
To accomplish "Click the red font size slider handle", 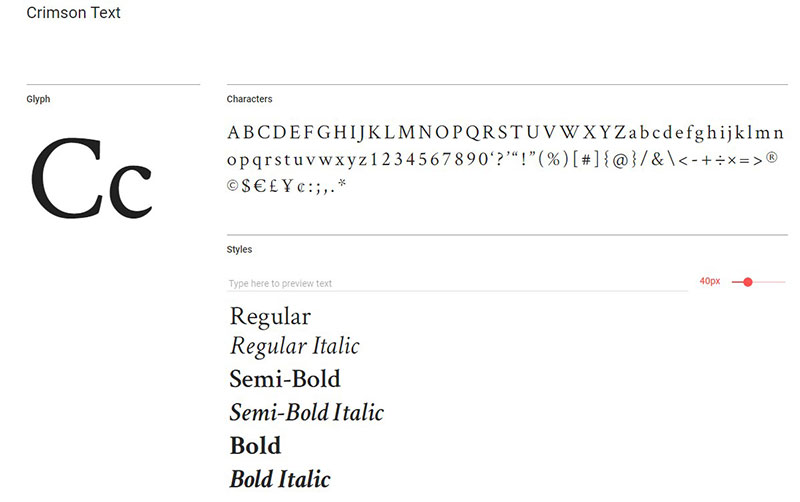I will point(747,282).
